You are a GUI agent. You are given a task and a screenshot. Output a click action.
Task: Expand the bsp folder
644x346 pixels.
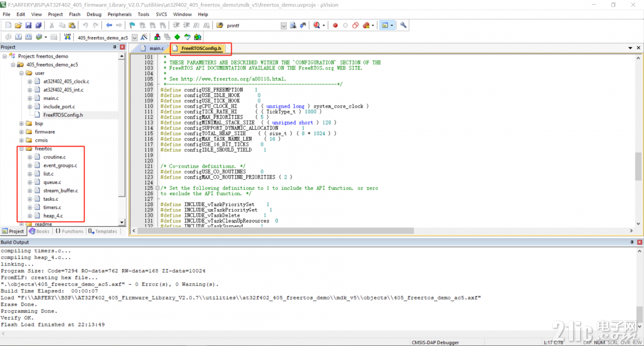click(21, 123)
